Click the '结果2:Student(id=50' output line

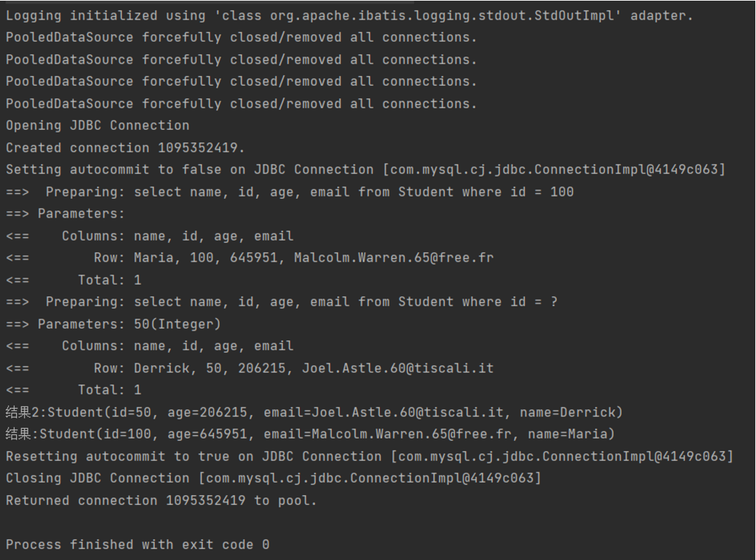point(314,412)
